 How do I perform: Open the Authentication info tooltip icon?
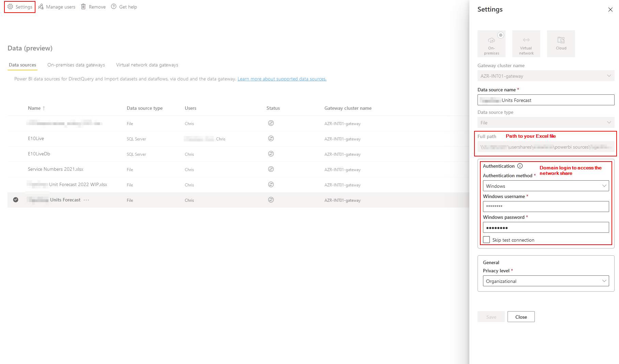pyautogui.click(x=520, y=166)
